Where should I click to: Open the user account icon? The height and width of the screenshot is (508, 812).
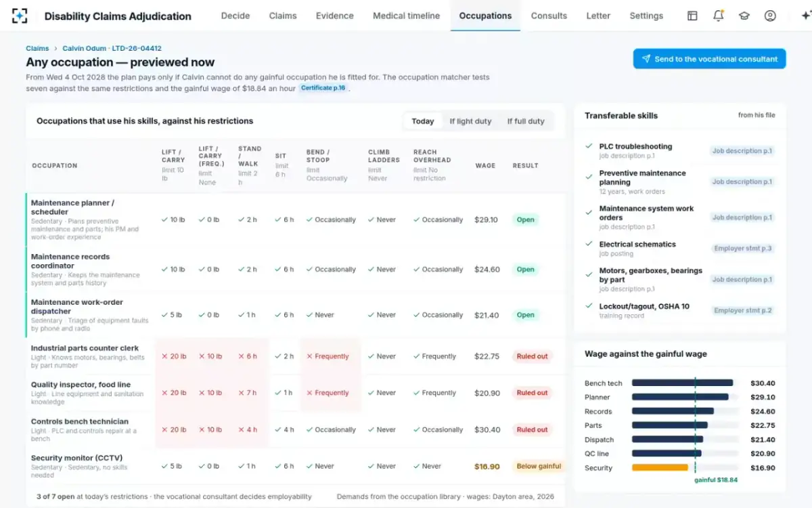pyautogui.click(x=770, y=16)
